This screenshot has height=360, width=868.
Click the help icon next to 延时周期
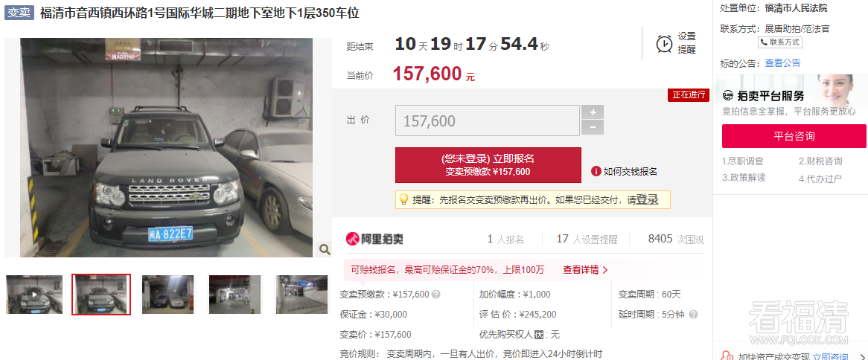pyautogui.click(x=693, y=315)
